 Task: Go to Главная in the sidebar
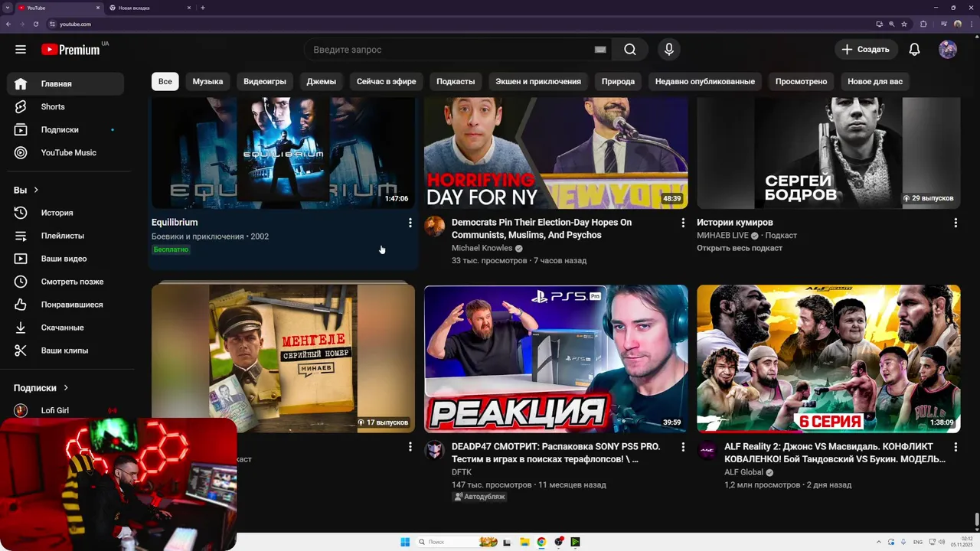click(x=65, y=84)
